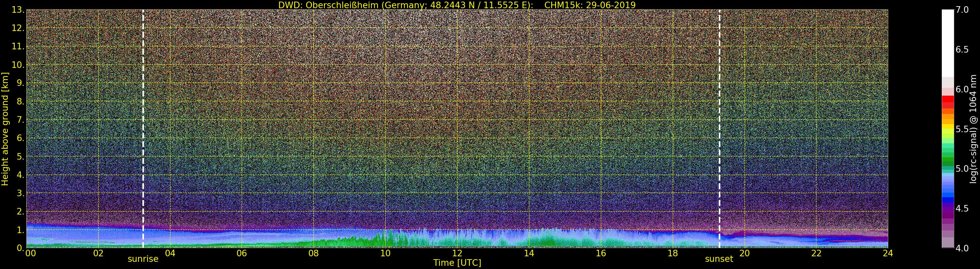This screenshot has height=269, width=980.
Task: Click the 'Time [UTC]' axis label
Action: (x=457, y=262)
